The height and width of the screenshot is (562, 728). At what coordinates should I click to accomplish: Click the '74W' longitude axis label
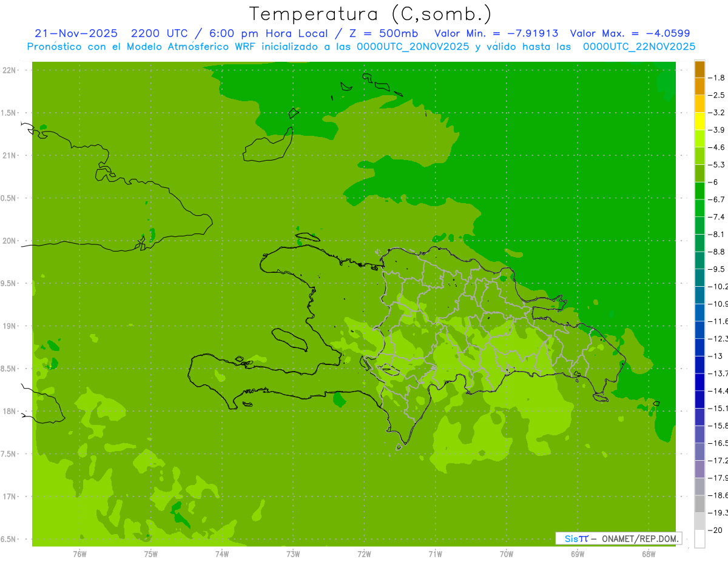[222, 554]
